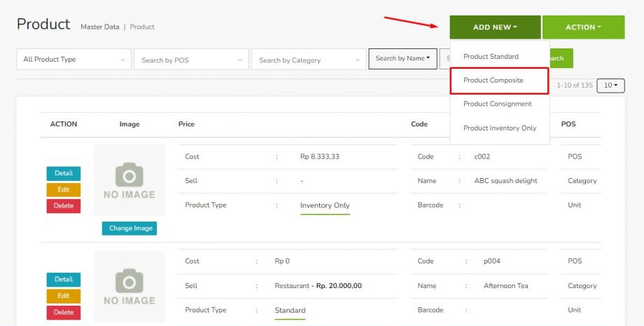Delete the Afternoon Tea product
The width and height of the screenshot is (644, 326).
pyautogui.click(x=64, y=313)
